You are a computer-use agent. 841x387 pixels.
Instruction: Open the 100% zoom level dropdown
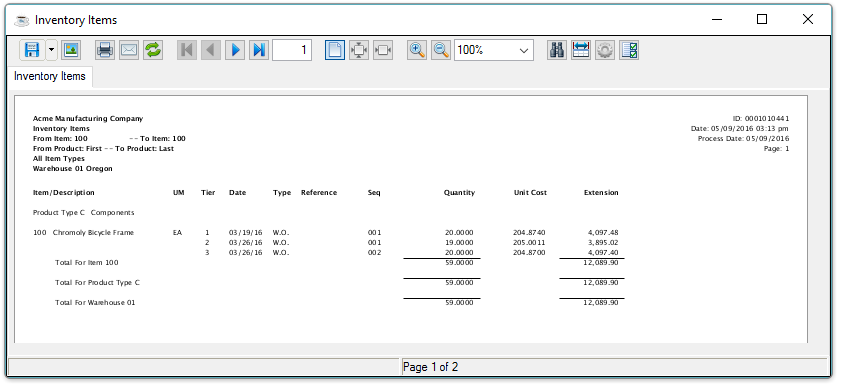coord(494,50)
